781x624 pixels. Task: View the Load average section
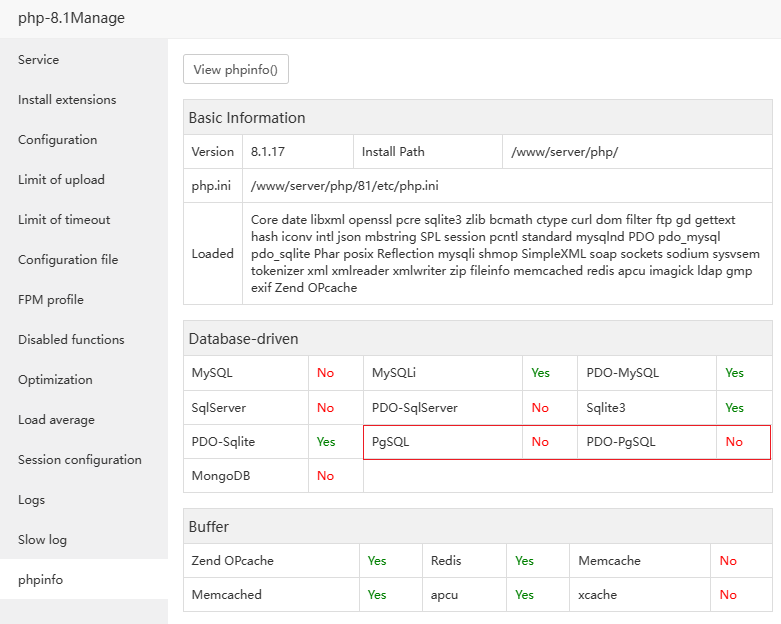point(56,420)
